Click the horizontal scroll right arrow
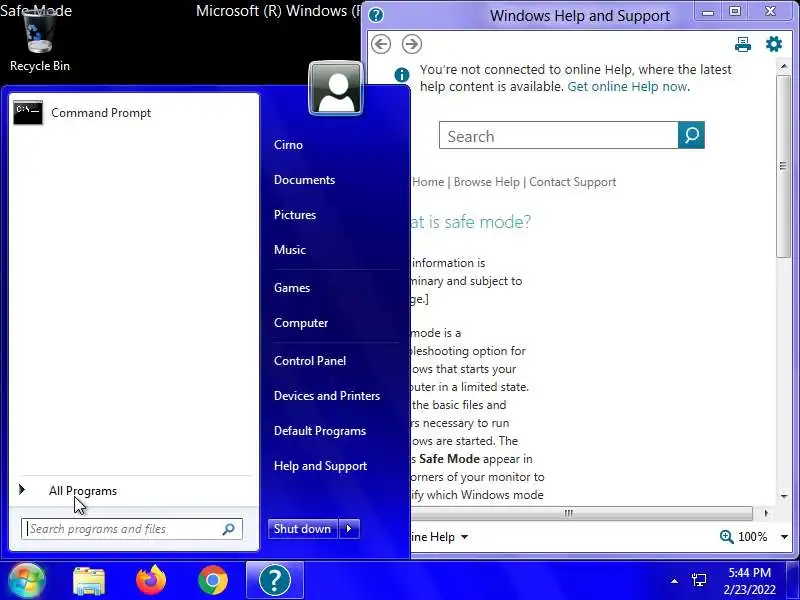The image size is (800, 600). point(766,513)
